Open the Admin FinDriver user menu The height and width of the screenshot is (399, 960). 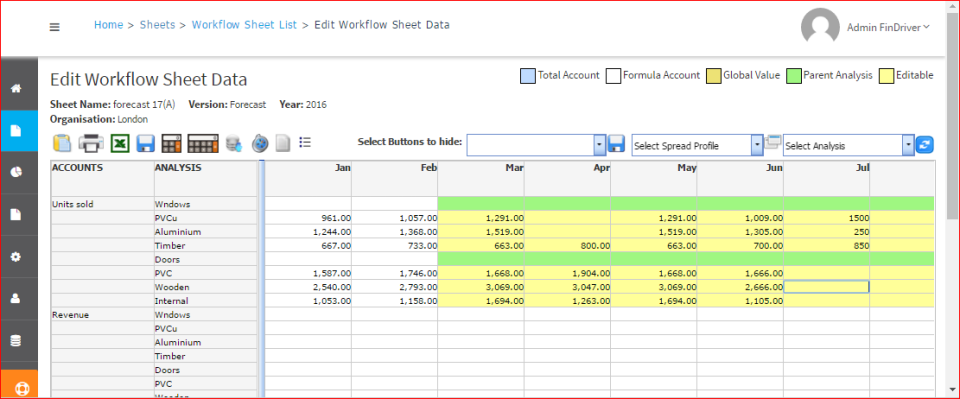888,27
